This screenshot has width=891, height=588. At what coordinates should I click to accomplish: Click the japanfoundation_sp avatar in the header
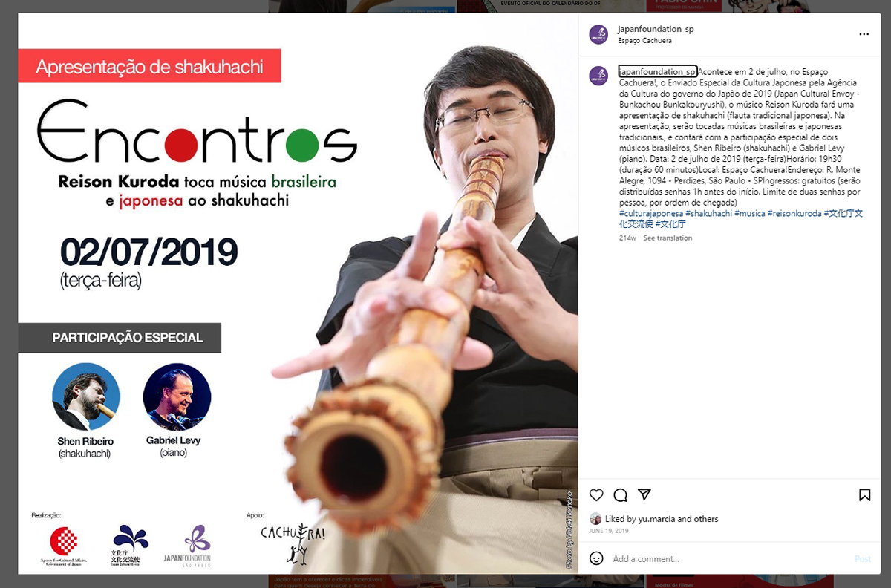(598, 34)
